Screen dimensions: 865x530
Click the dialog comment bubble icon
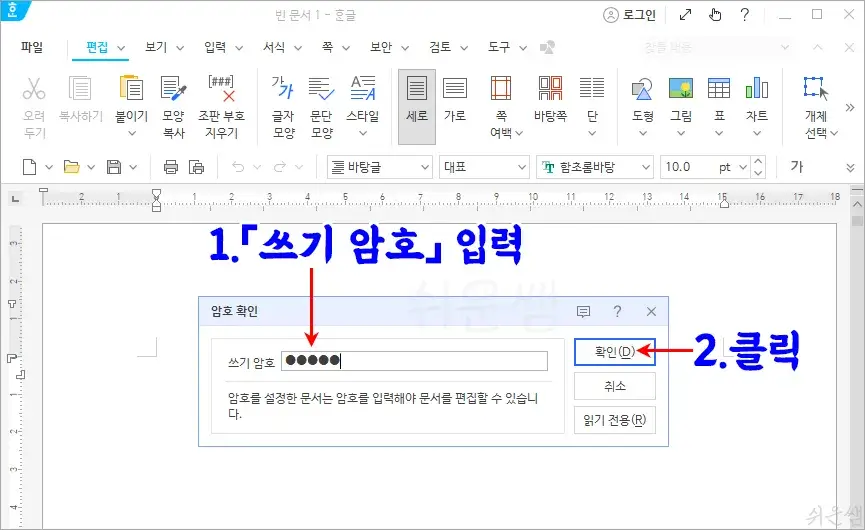583,312
